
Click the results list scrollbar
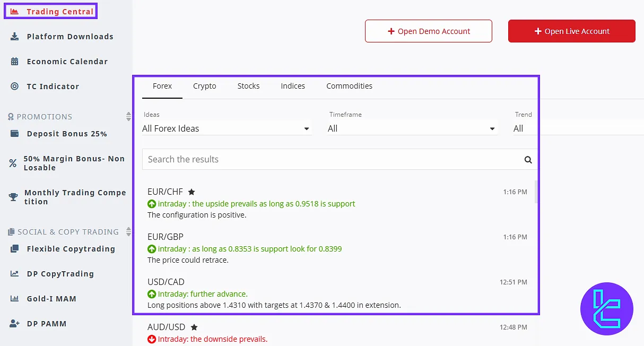536,192
